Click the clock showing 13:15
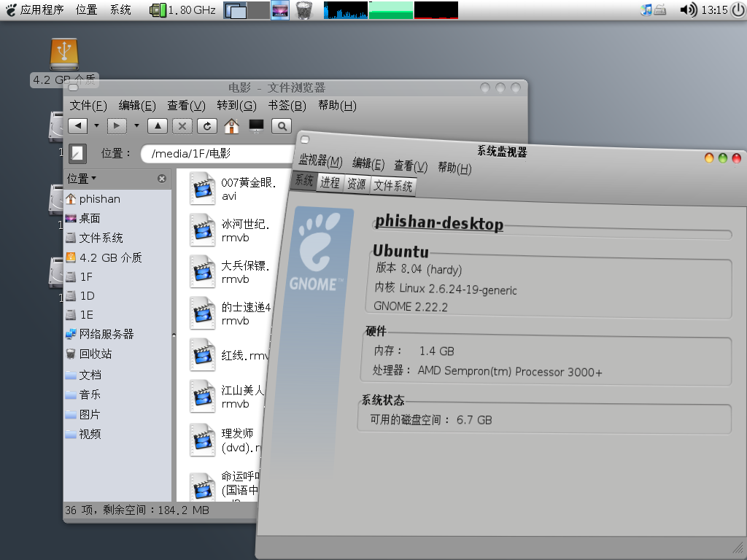Viewport: 747px width, 560px height. click(715, 10)
